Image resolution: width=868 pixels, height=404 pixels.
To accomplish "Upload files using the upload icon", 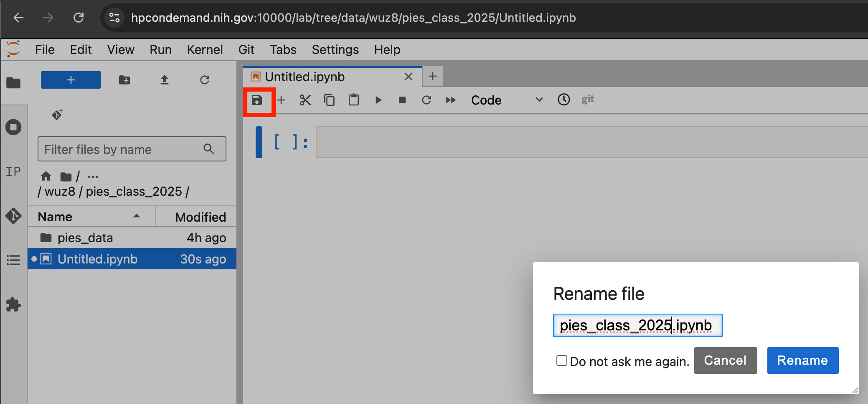I will click(165, 80).
